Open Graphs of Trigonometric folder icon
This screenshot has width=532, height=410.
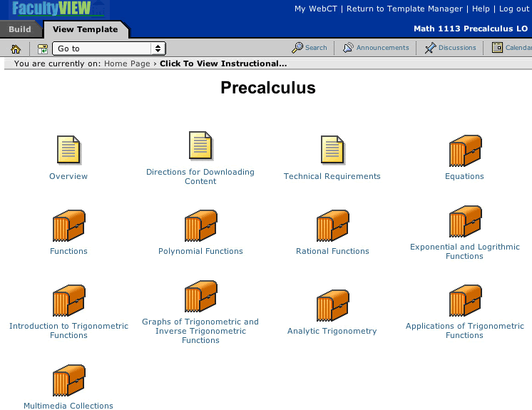point(201,296)
